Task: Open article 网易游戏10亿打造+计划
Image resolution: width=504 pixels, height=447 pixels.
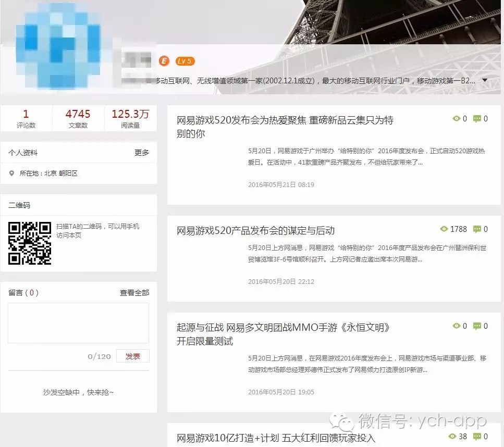Action: (x=276, y=438)
